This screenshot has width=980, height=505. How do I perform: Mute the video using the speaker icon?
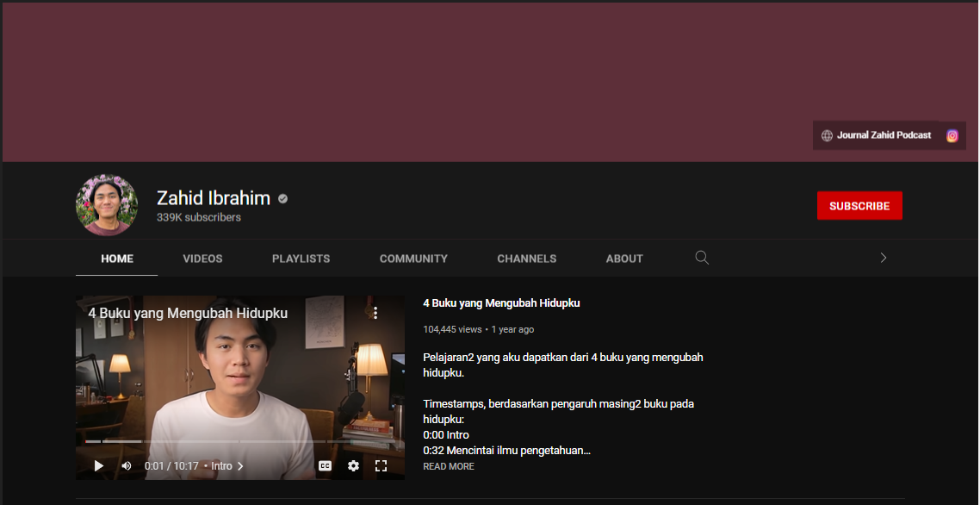127,465
